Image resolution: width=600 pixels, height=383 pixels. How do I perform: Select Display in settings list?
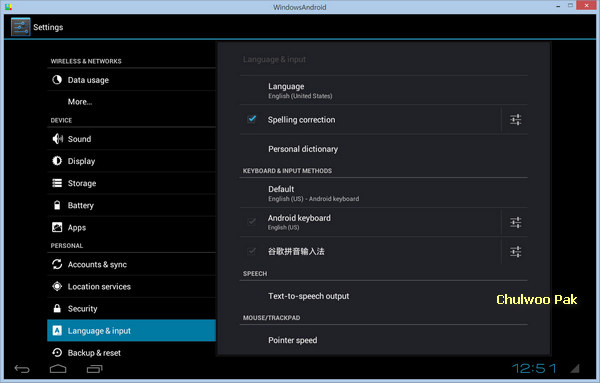tap(132, 161)
